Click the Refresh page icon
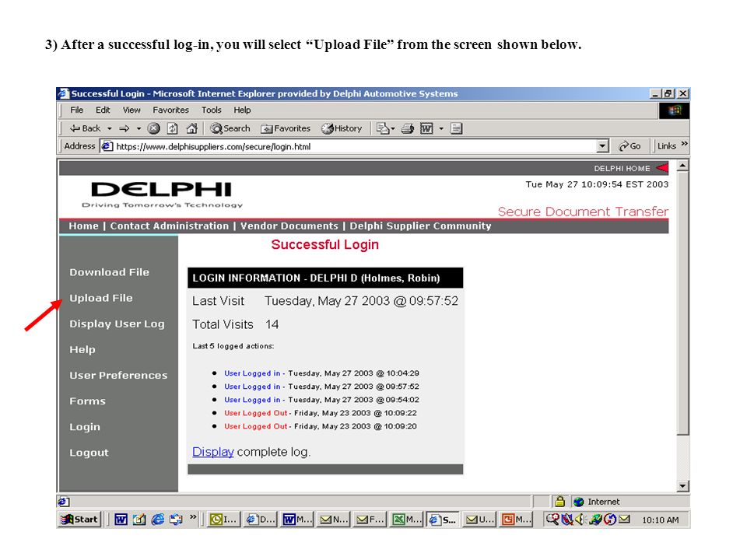747x560 pixels. coord(173,128)
